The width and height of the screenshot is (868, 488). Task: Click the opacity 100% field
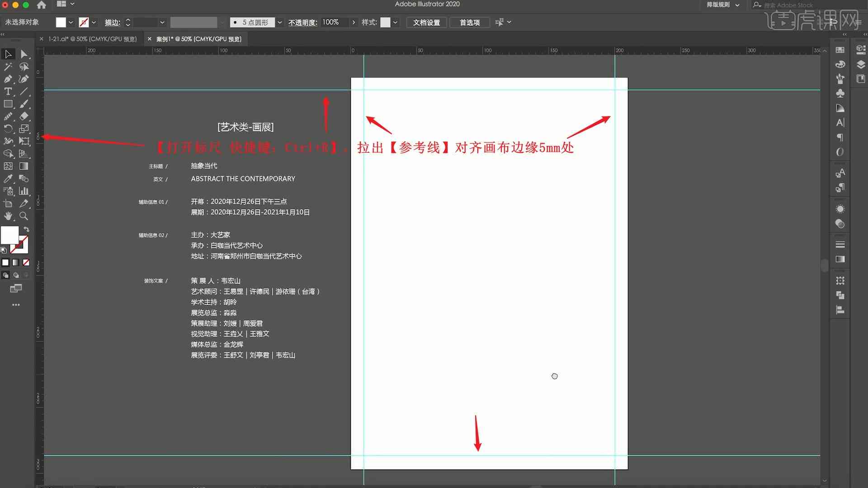click(335, 22)
